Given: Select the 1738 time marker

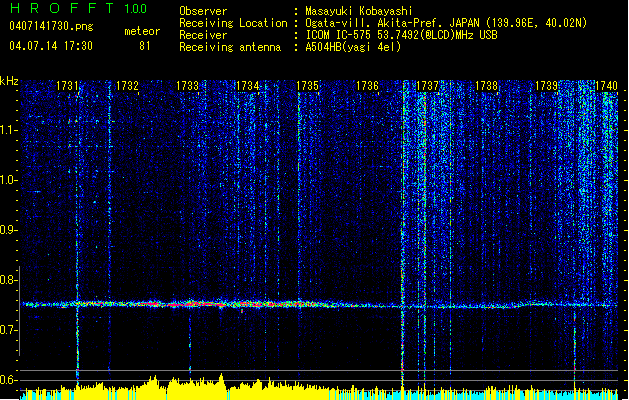Looking at the screenshot, I should pyautogui.click(x=486, y=86).
